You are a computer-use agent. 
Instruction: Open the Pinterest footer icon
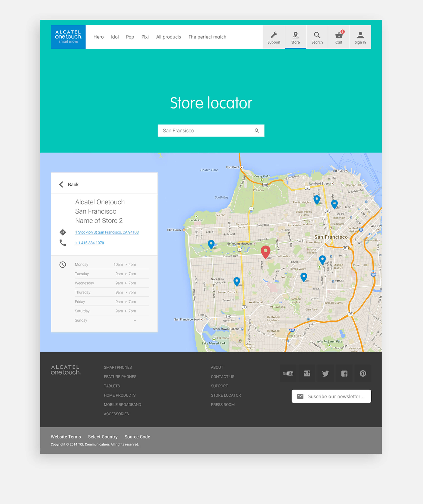(x=363, y=373)
